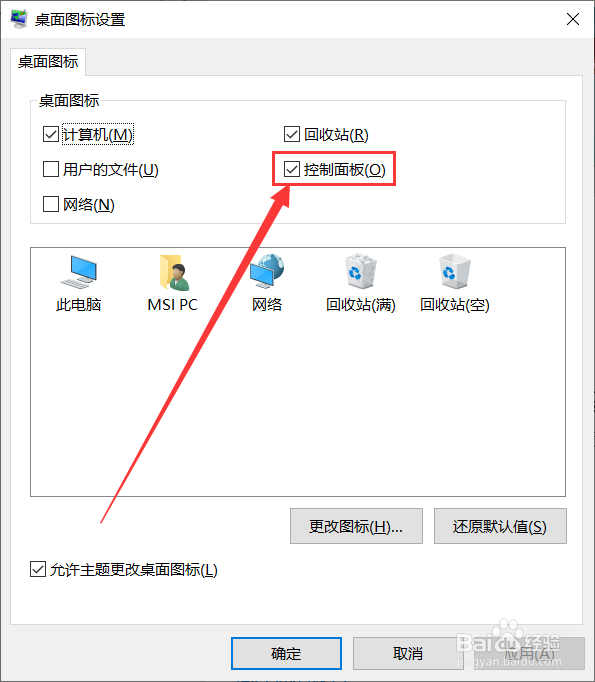Screen dimensions: 595x682
Task: Toggle the 控制面板(O) checkbox
Action: tap(292, 169)
